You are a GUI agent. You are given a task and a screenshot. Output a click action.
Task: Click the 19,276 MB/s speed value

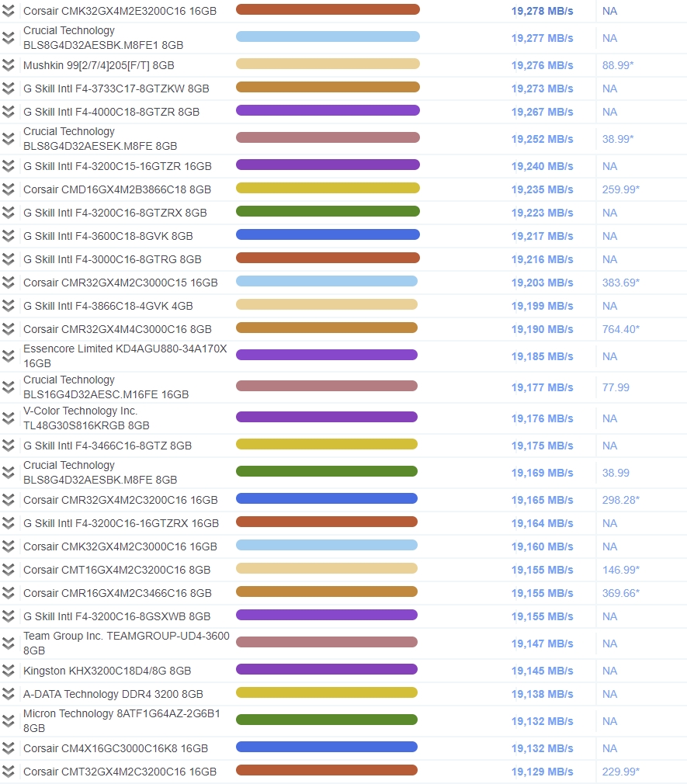[542, 65]
